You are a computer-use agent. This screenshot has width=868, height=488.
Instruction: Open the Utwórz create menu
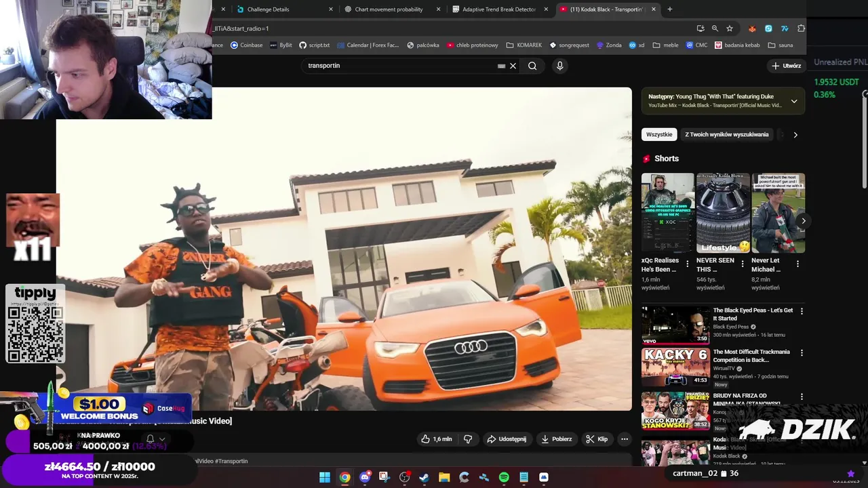(787, 66)
